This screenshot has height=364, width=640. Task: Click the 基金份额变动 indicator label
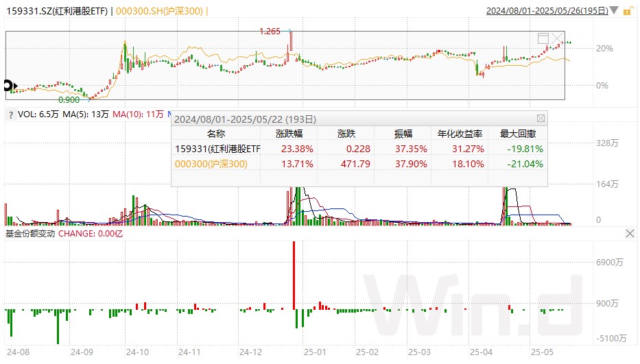click(x=29, y=234)
